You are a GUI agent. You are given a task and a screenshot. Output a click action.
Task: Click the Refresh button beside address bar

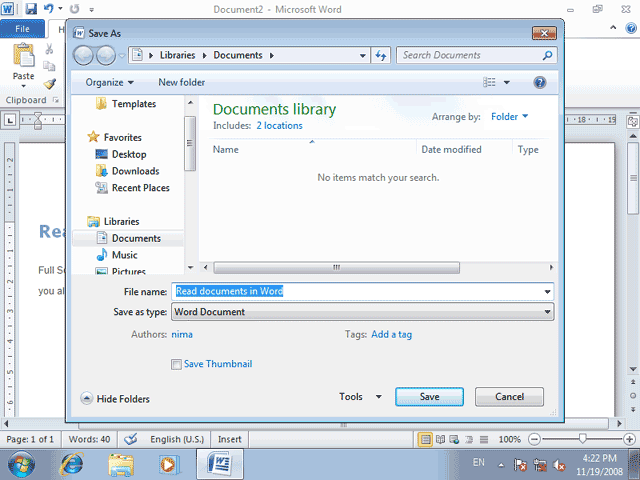381,56
